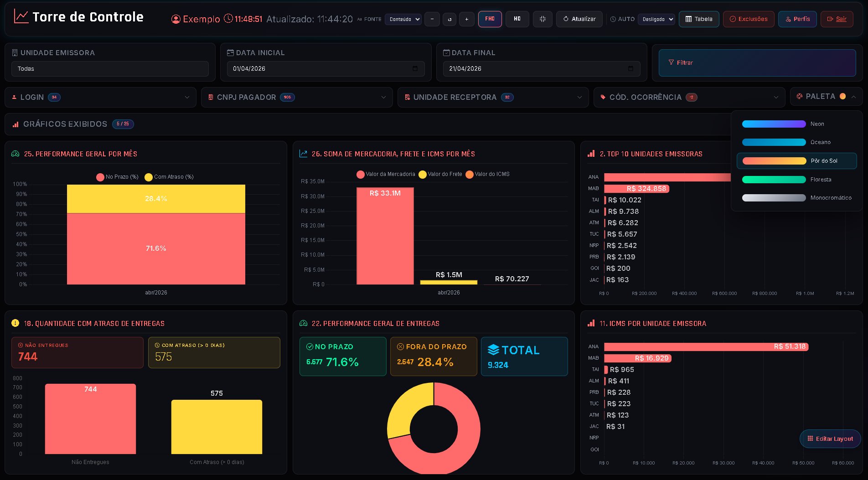Choose the Floresta palette option
Screen dimensions: 868x480
796,180
